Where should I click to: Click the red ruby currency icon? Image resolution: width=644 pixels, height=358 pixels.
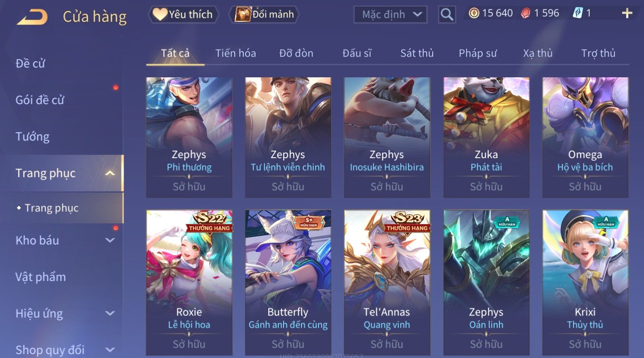coord(526,13)
